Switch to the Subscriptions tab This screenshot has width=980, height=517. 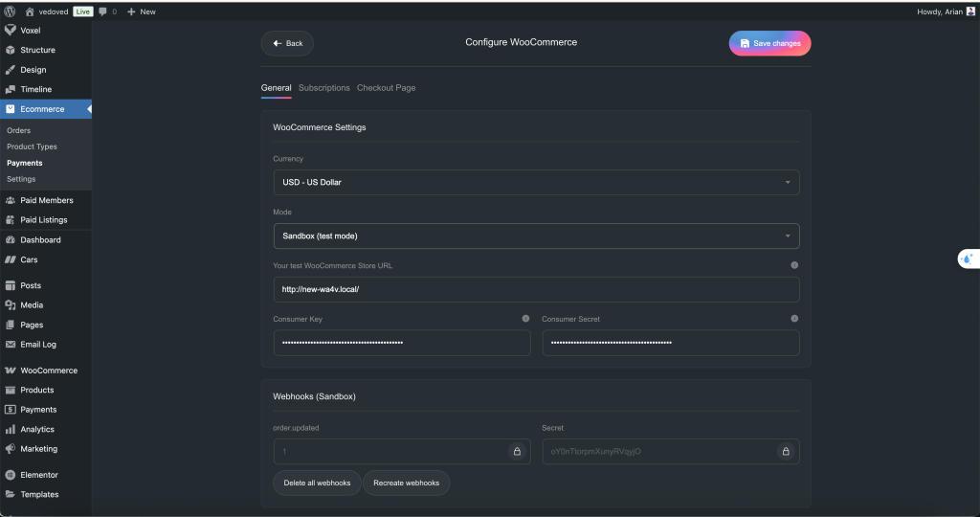pyautogui.click(x=324, y=88)
